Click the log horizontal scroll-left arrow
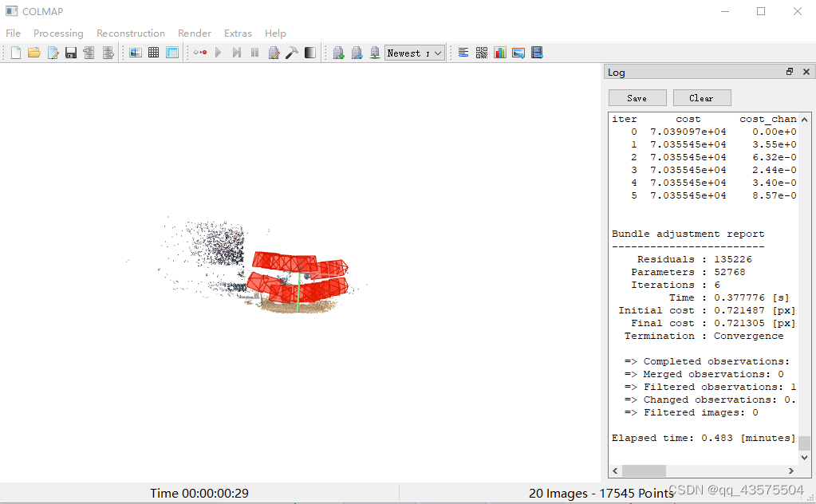This screenshot has height=504, width=816. 615,471
